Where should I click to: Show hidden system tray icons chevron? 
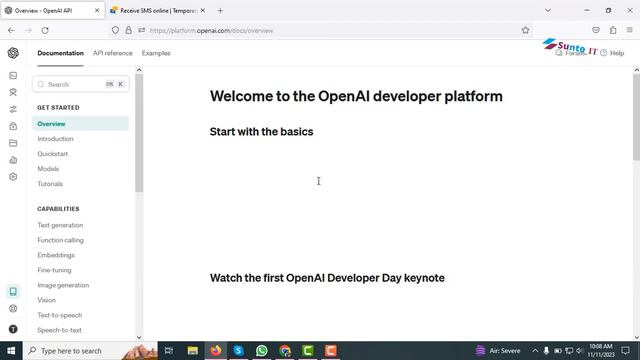coord(535,351)
